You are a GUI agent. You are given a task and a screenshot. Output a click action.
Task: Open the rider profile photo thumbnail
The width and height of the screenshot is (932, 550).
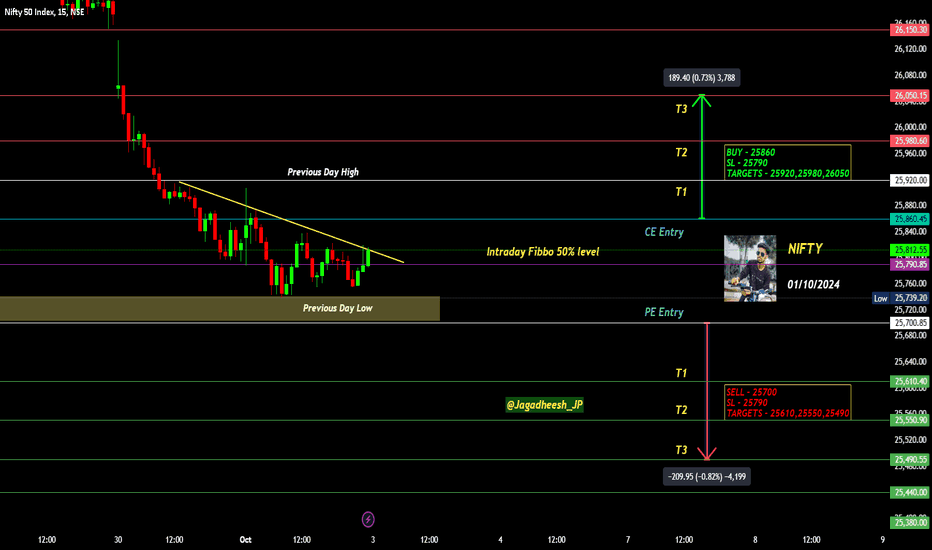point(750,268)
